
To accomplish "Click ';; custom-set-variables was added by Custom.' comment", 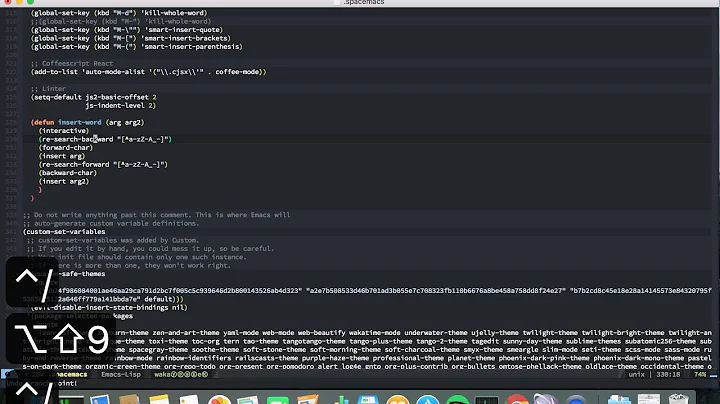I will coord(112,240).
